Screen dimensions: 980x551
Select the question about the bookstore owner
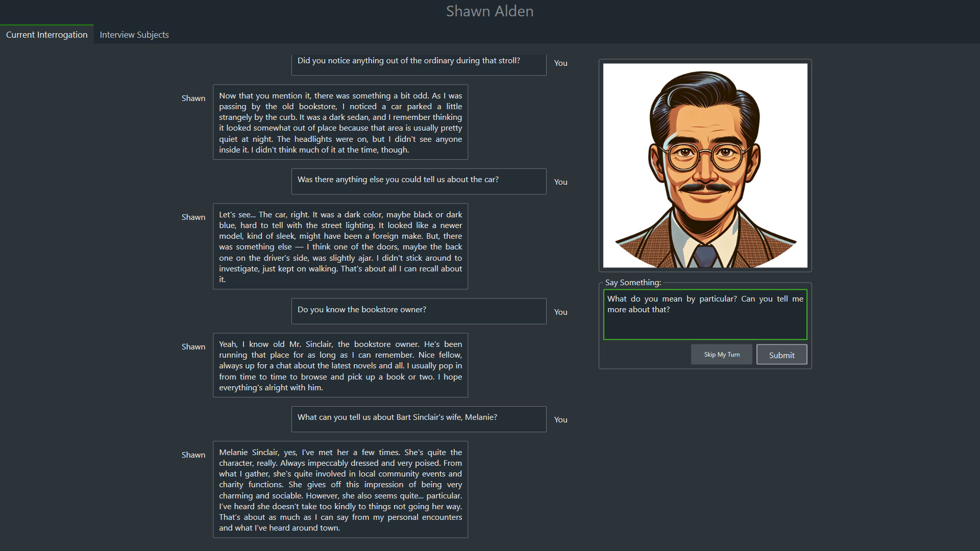tap(419, 311)
